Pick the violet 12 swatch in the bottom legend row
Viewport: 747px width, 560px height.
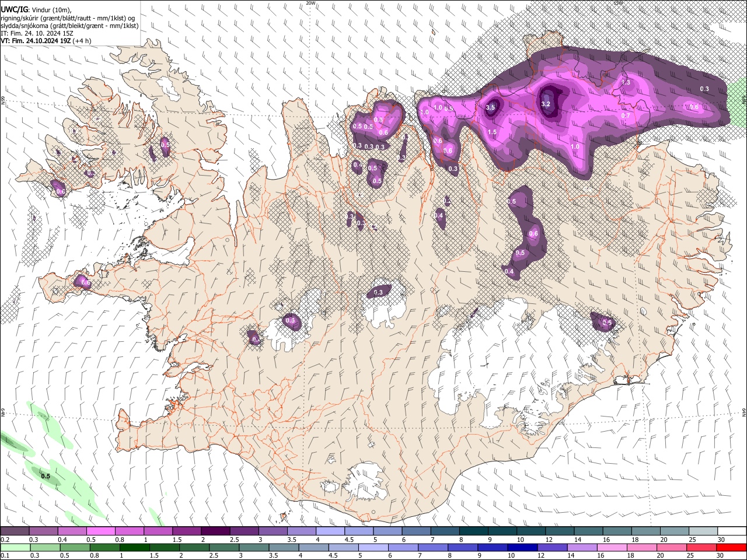552,547
